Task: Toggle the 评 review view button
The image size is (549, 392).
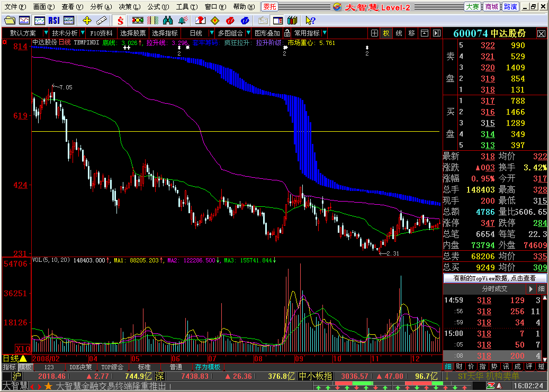Action: pos(529,367)
